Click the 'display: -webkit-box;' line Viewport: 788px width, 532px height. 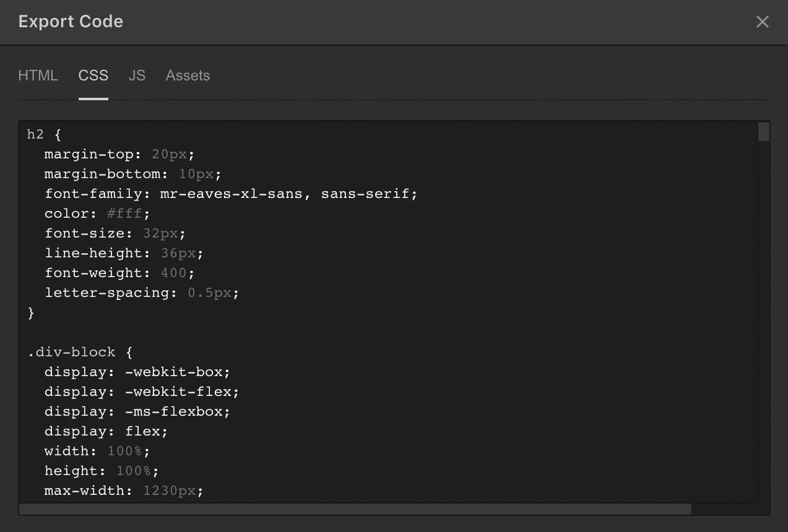[x=137, y=372]
